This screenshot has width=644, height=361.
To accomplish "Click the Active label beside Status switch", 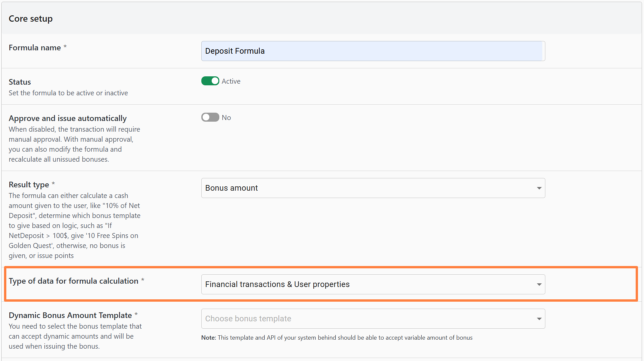I will [x=231, y=81].
